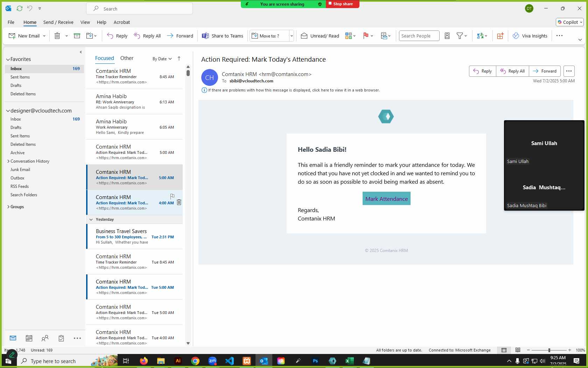Click Share to Teams button
This screenshot has height=368, width=588.
coord(223,36)
